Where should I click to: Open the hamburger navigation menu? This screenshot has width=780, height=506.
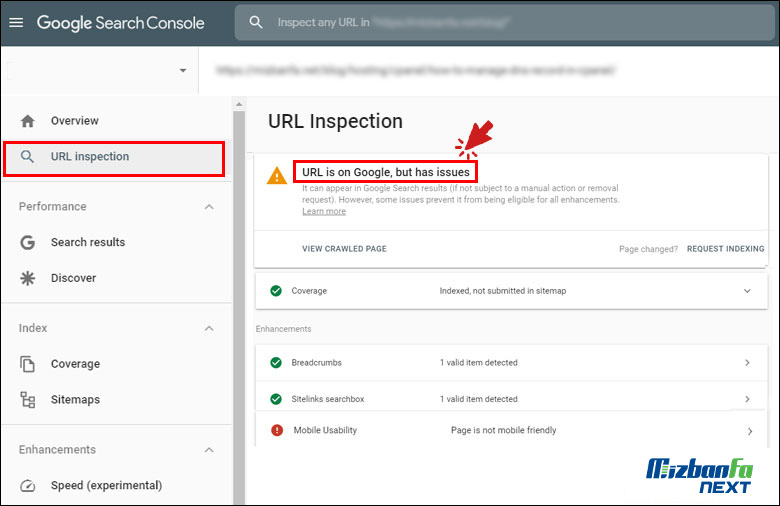point(16,22)
